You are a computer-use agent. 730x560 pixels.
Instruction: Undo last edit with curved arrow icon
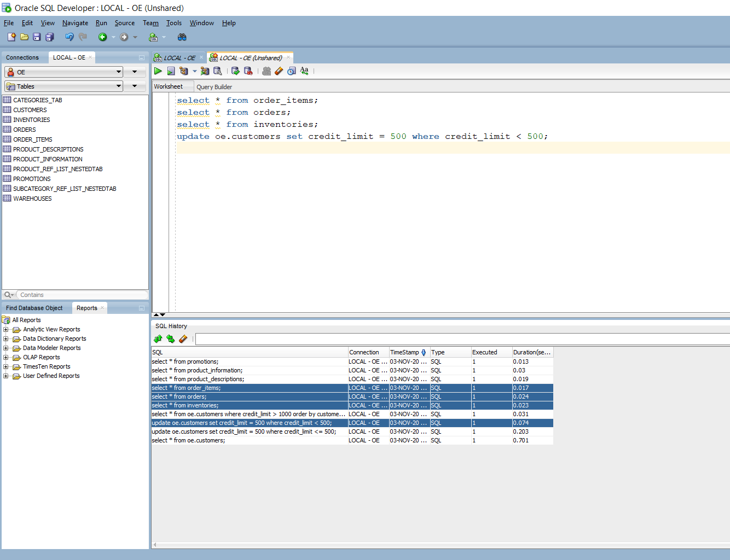click(x=69, y=37)
